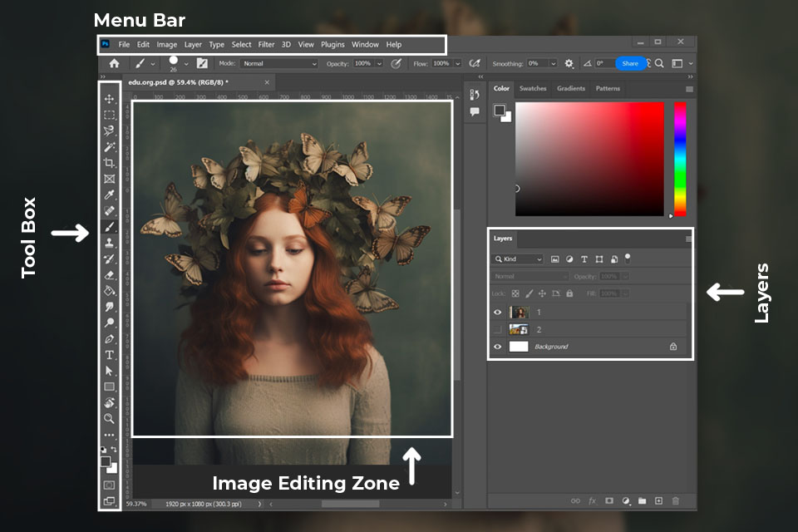Open the brush preset picker arrow
The width and height of the screenshot is (798, 532).
[x=186, y=64]
